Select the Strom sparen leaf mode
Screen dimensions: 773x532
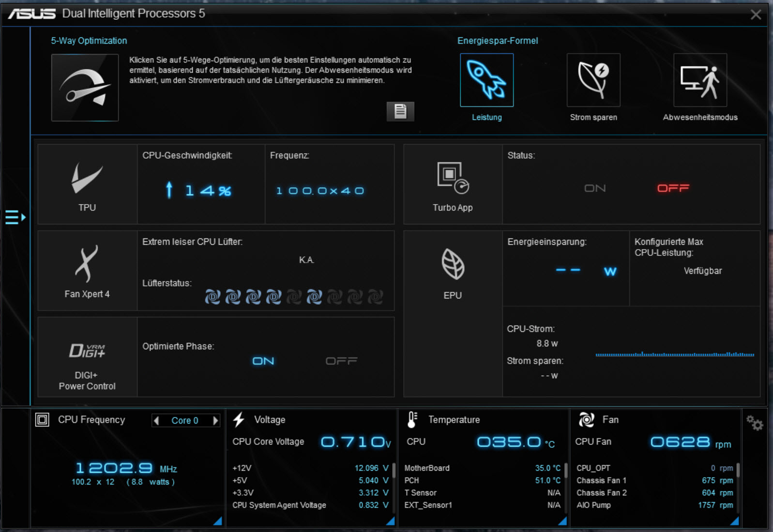[593, 80]
